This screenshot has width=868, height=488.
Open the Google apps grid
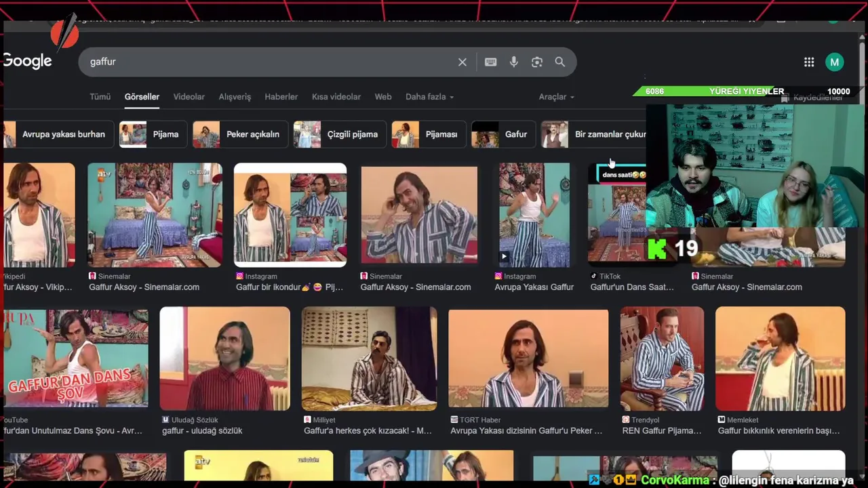(809, 62)
